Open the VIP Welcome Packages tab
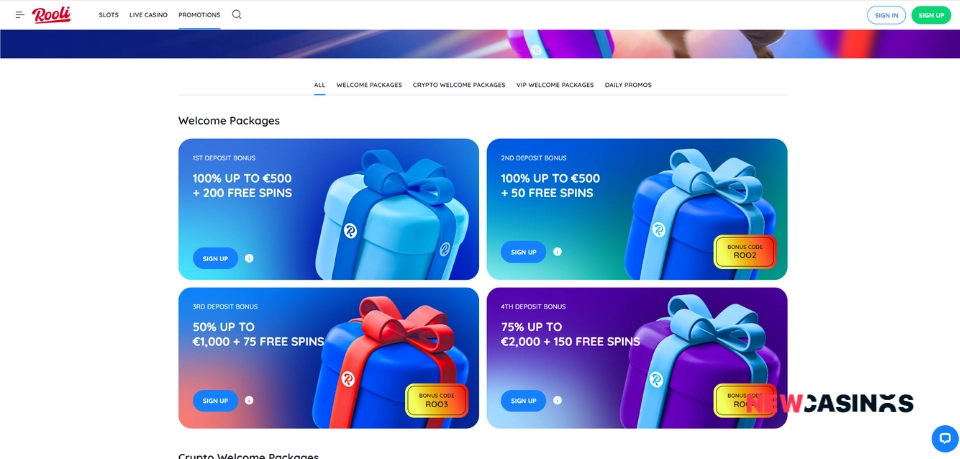This screenshot has width=960, height=459. tap(555, 85)
